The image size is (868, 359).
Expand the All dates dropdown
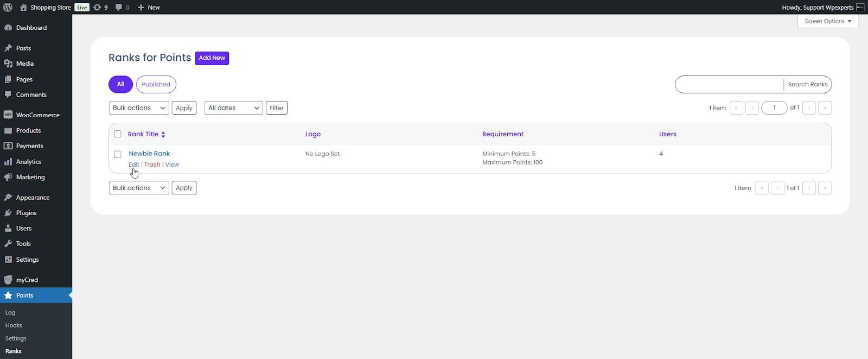(x=233, y=108)
